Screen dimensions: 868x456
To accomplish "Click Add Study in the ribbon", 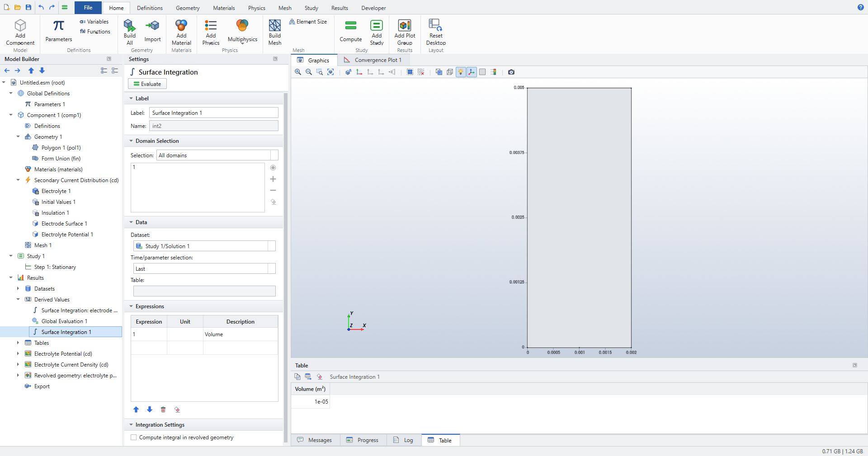I will (x=377, y=32).
